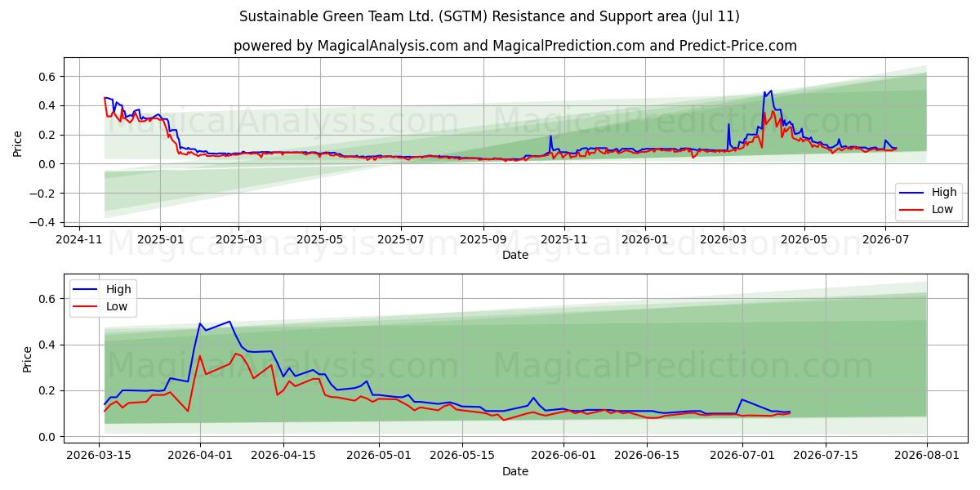The width and height of the screenshot is (980, 490).
Task: Click the '2024-11' x-axis label
Action: (x=79, y=240)
